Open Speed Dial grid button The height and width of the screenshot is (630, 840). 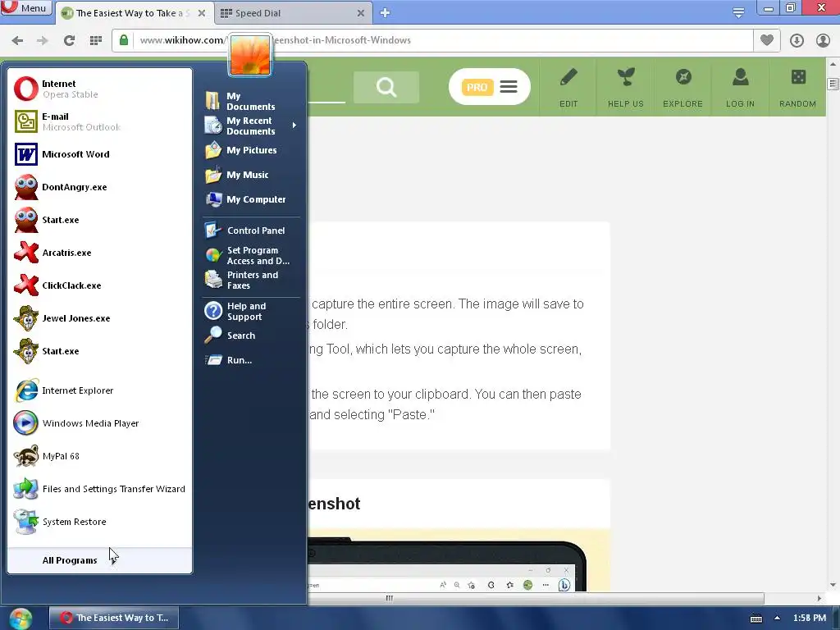point(96,40)
